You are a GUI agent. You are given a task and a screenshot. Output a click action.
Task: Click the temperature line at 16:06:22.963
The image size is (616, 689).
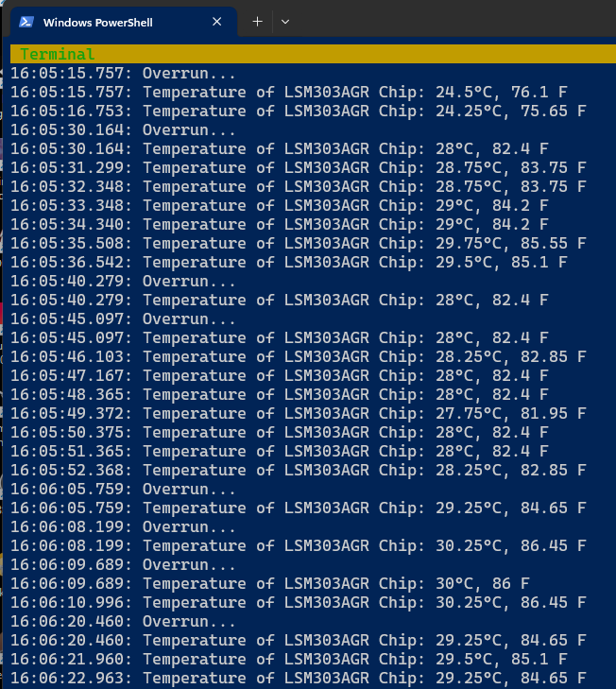[299, 678]
